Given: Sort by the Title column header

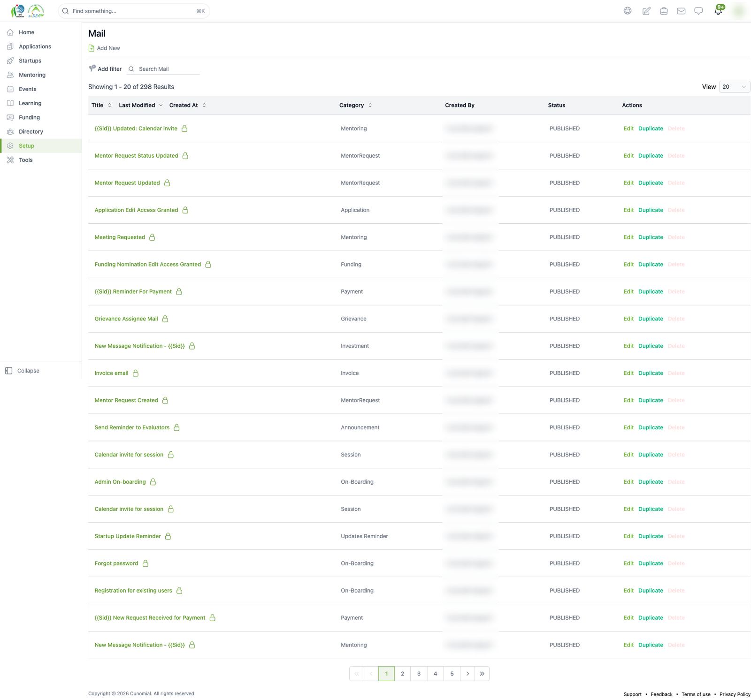Looking at the screenshot, I should coord(101,105).
